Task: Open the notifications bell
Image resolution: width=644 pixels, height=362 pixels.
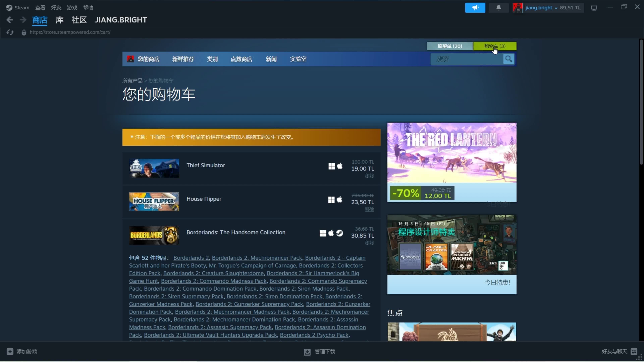Action: click(498, 8)
